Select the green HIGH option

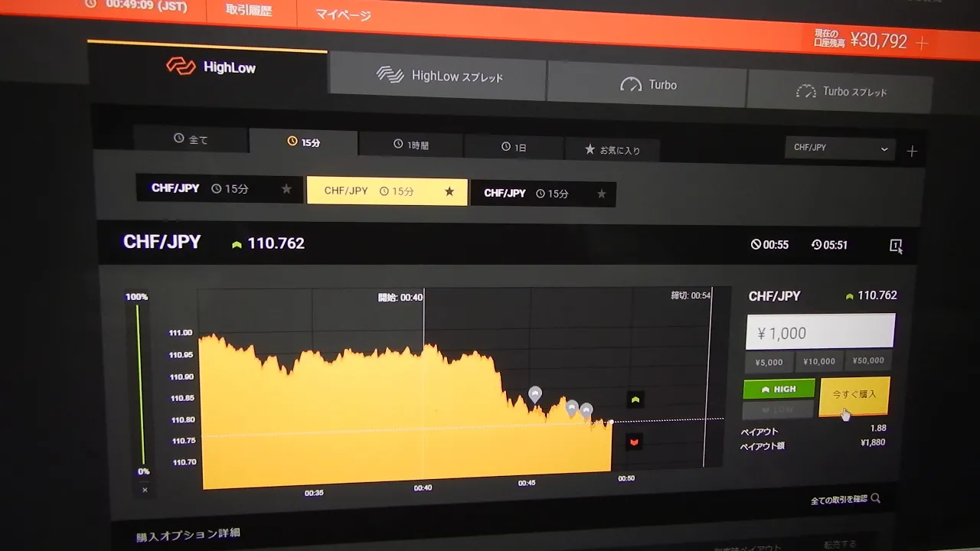[779, 389]
